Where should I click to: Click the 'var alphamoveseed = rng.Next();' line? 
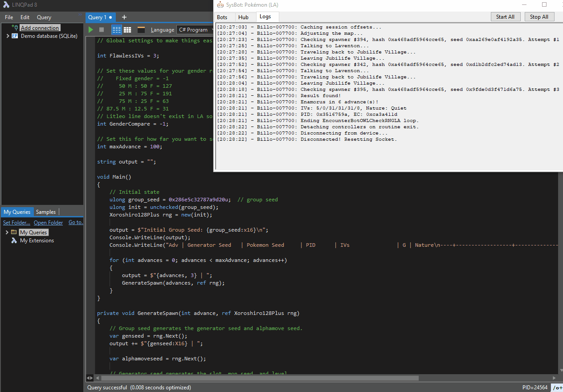[x=158, y=359]
